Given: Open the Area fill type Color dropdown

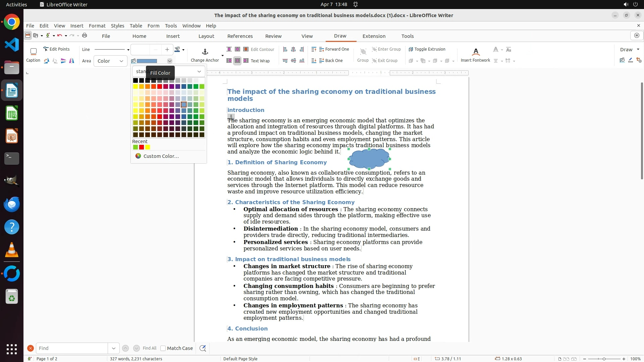Looking at the screenshot, I should point(110,61).
